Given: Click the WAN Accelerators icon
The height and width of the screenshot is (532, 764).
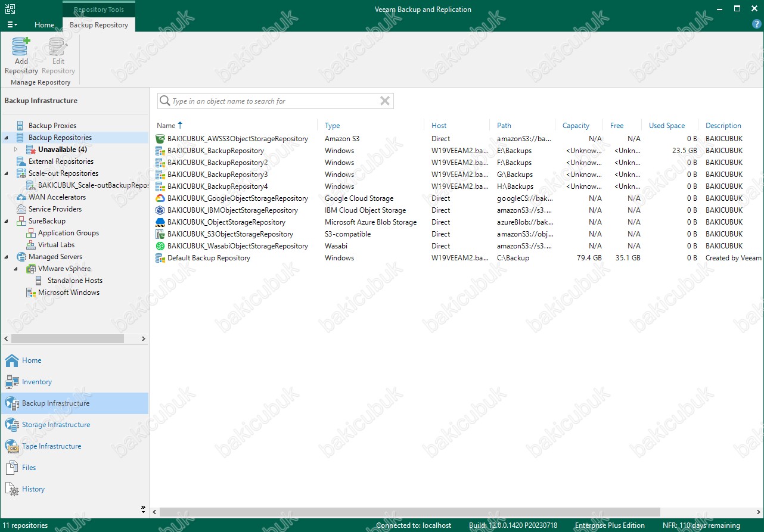Looking at the screenshot, I should 20,197.
